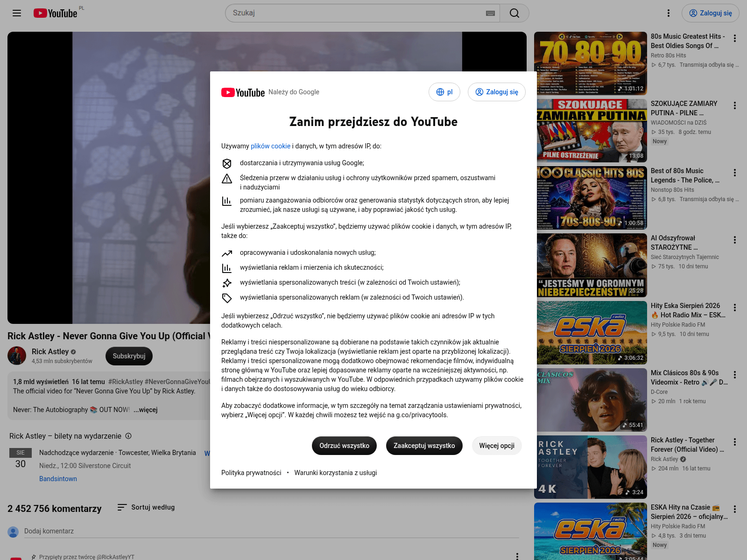
Task: Open the Bandsintown link
Action: [x=58, y=479]
